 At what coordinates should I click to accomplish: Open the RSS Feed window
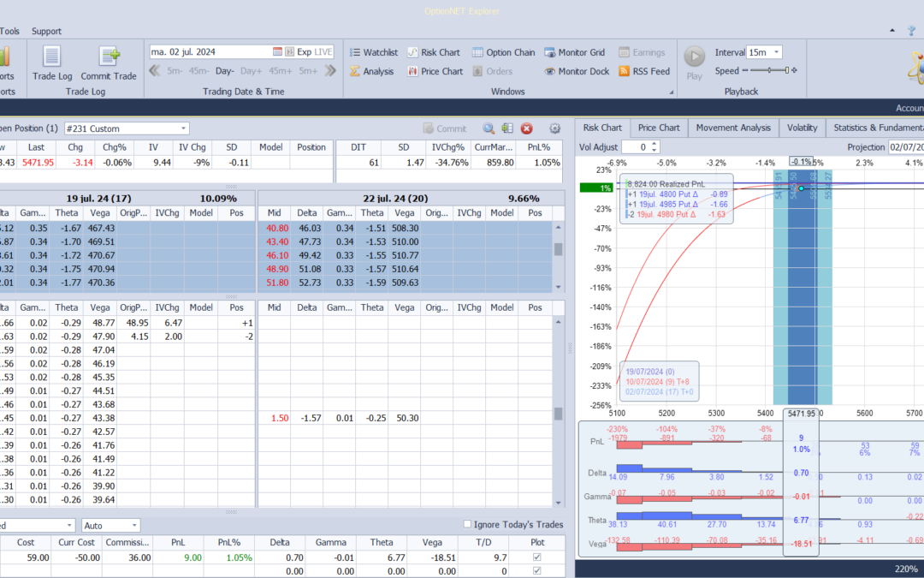click(644, 71)
